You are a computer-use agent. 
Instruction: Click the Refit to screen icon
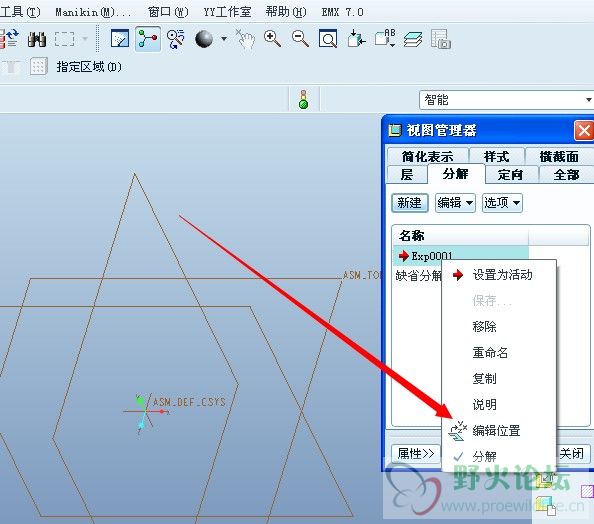click(328, 39)
